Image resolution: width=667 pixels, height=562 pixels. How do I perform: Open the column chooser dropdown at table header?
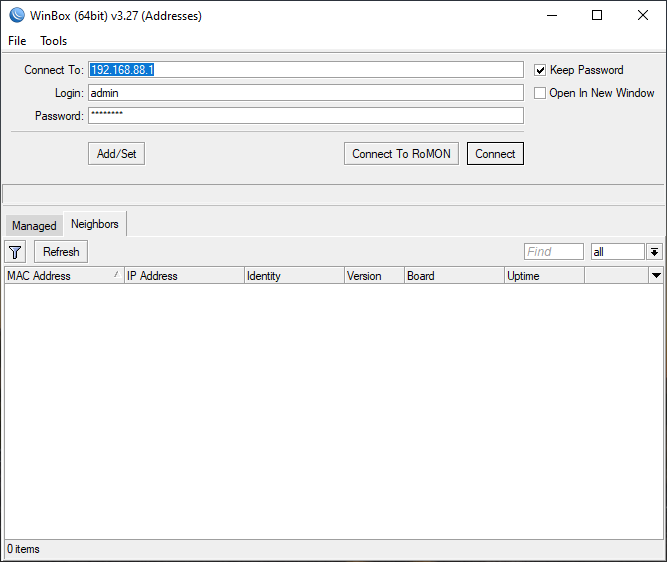pyautogui.click(x=656, y=276)
